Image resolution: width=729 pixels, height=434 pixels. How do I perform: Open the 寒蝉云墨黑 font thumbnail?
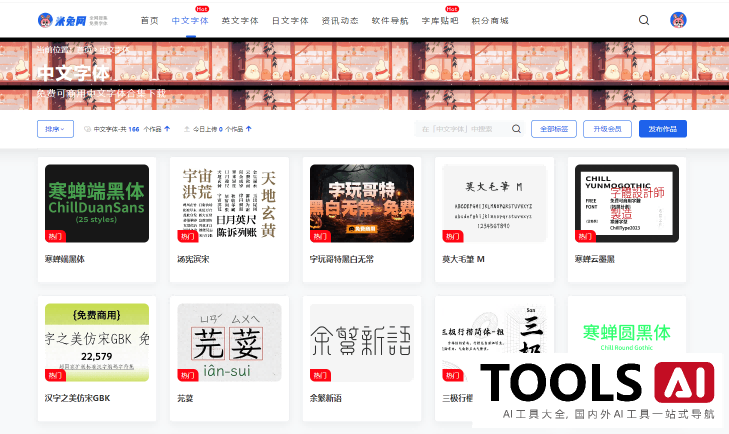click(627, 203)
